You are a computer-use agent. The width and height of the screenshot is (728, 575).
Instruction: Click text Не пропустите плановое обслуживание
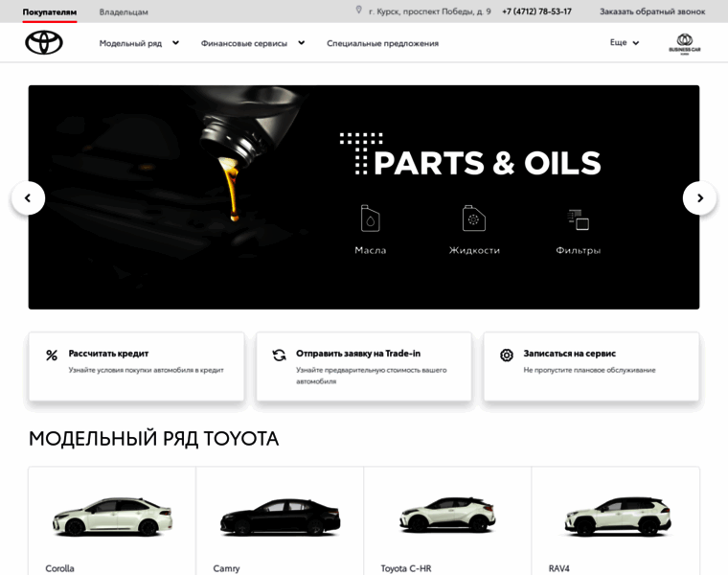(590, 370)
